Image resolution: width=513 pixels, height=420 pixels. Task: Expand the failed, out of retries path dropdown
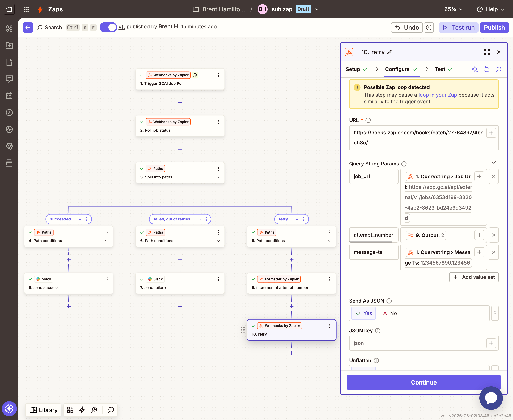(x=199, y=219)
